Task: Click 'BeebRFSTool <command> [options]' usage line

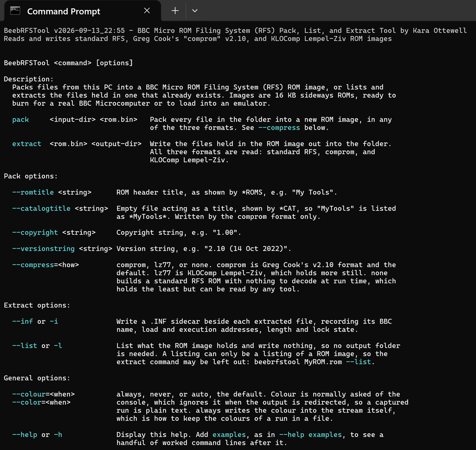Action: click(x=68, y=63)
